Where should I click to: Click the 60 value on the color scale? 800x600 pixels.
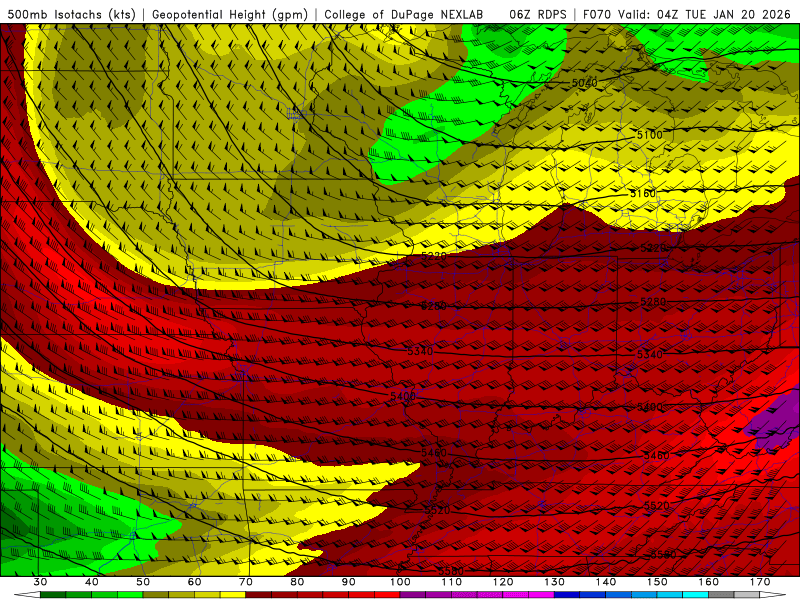pos(194,582)
